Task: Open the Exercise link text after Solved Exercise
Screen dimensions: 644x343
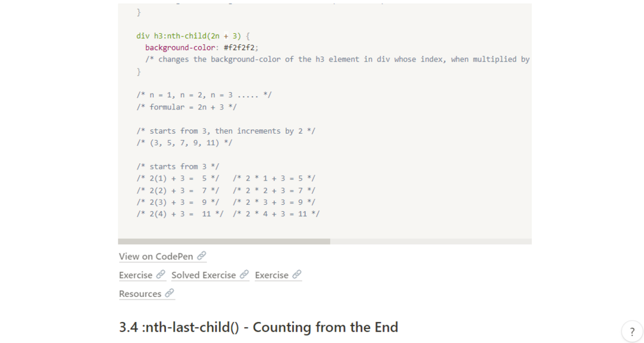Action: (x=272, y=275)
